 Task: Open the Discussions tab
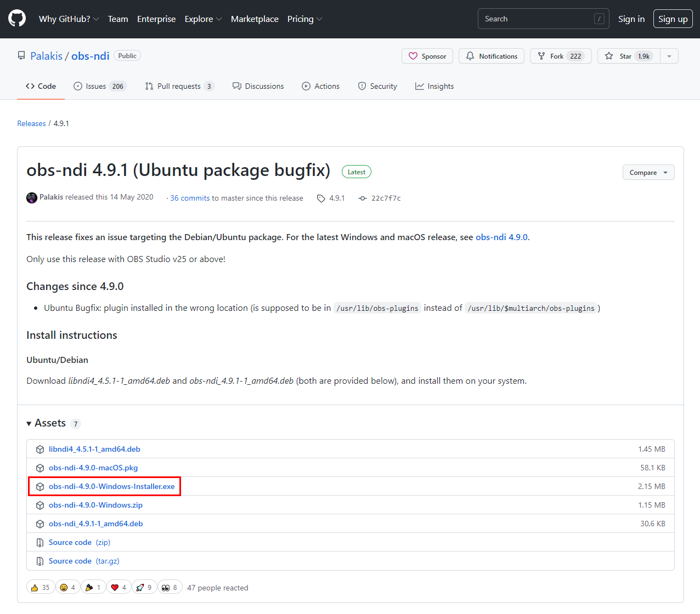pyautogui.click(x=258, y=86)
